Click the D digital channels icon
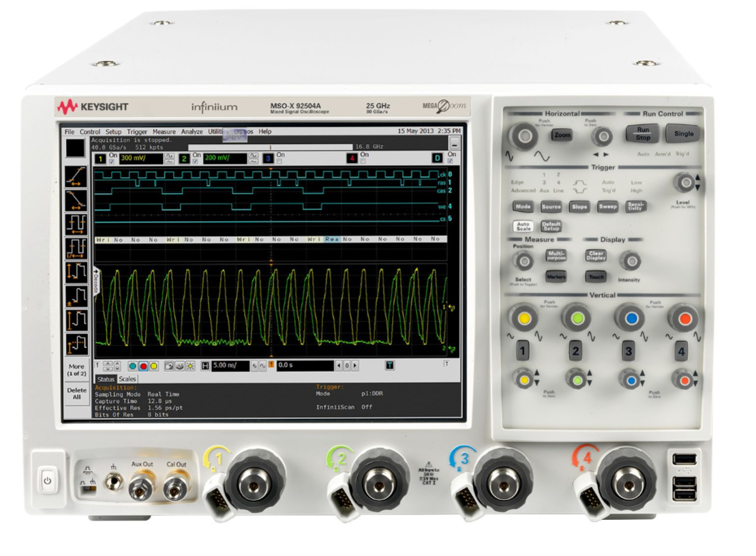 pos(438,159)
